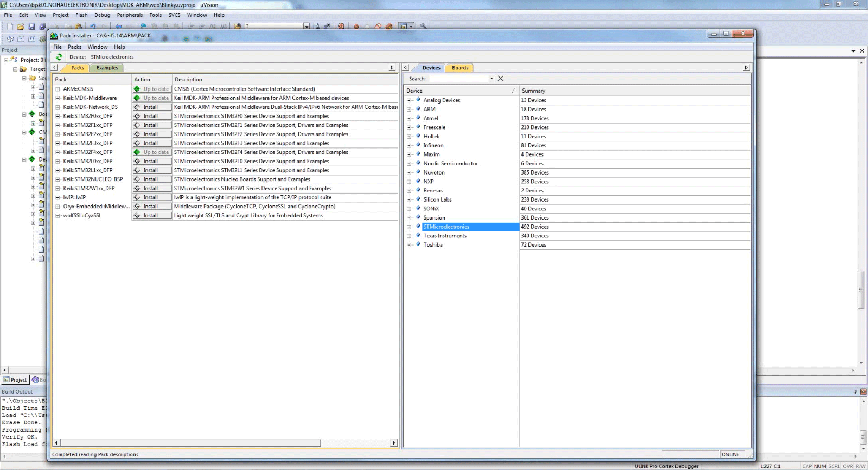Install the wolfSSL::CyaSSL pack

(152, 216)
